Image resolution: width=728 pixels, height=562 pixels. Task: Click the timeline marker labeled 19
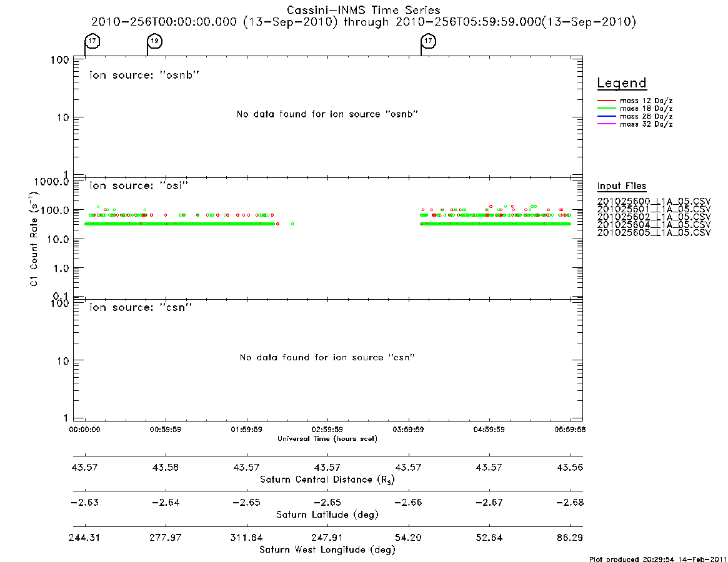pyautogui.click(x=154, y=41)
